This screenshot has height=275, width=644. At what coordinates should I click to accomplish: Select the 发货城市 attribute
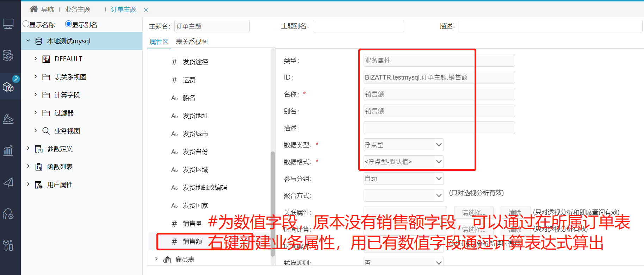coord(195,134)
